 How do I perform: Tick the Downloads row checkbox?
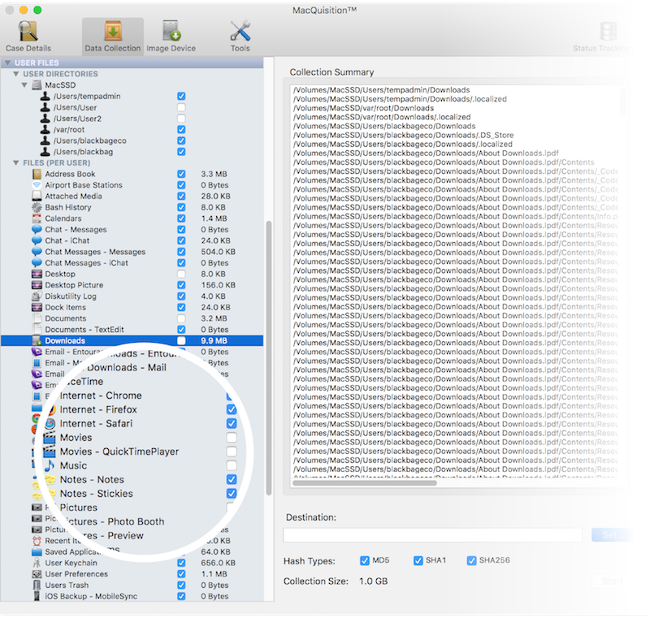[181, 340]
